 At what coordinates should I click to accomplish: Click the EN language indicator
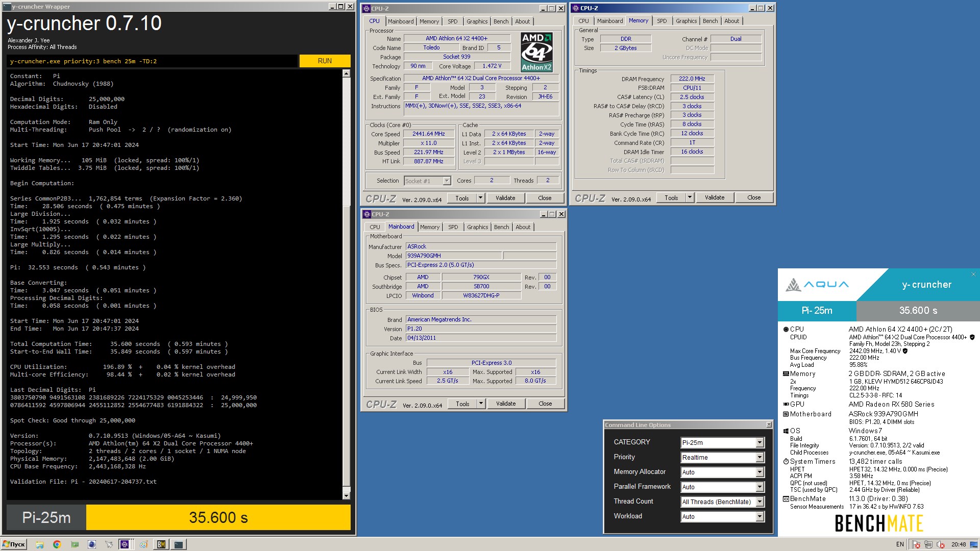click(x=900, y=544)
